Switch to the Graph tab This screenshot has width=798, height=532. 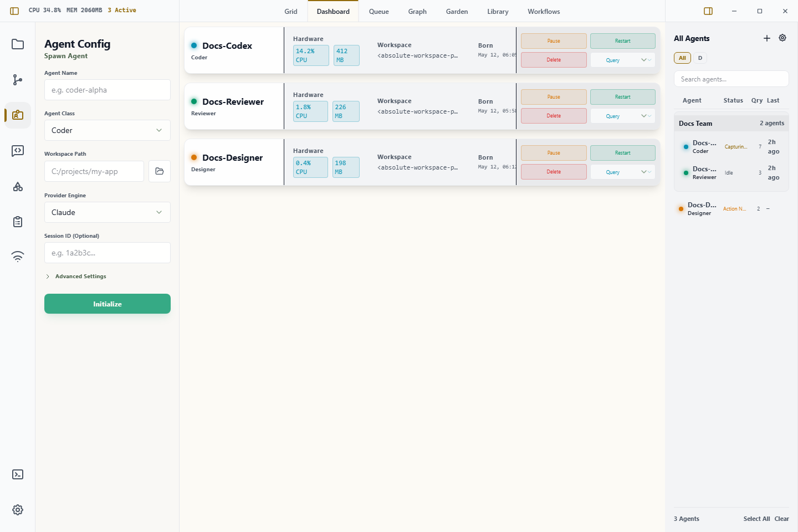[x=417, y=12]
